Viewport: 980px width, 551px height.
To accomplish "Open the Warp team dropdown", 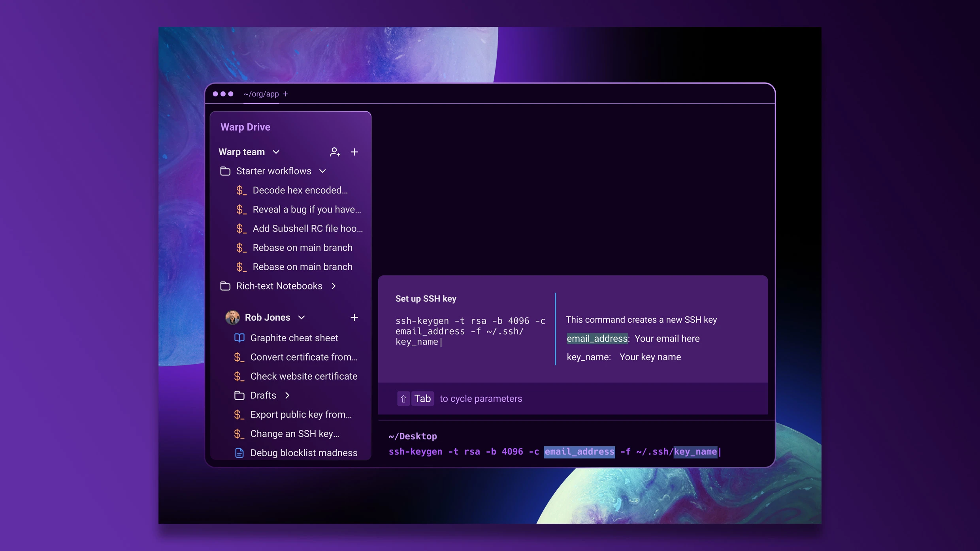I will [x=275, y=152].
